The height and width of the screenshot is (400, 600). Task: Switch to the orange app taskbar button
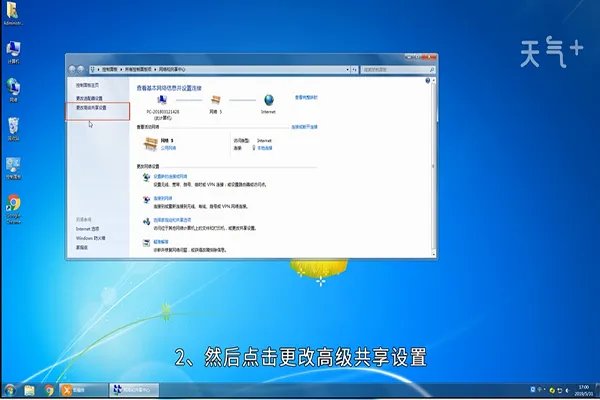[x=83, y=390]
